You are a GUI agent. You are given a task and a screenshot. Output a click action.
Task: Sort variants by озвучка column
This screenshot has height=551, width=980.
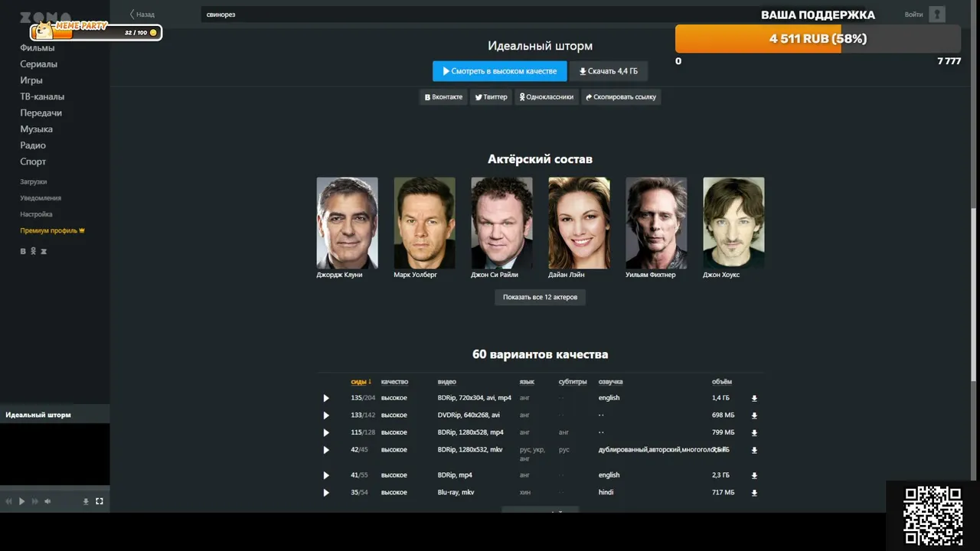[610, 382]
